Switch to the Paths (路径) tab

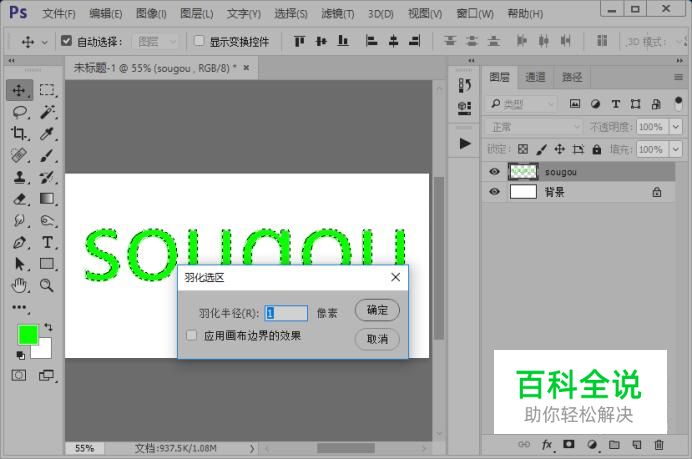572,77
